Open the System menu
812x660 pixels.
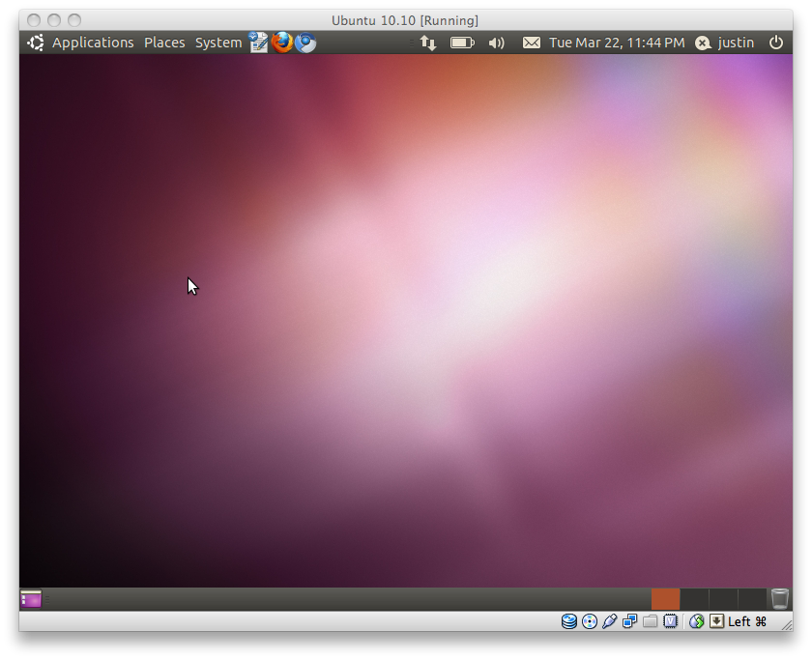(218, 43)
